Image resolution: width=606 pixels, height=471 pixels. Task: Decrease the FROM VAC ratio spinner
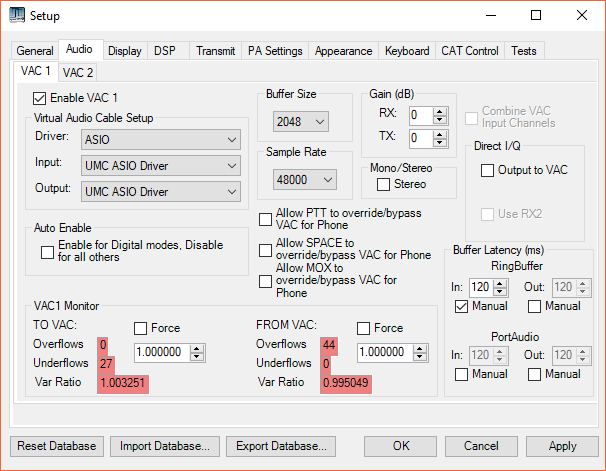pos(421,358)
